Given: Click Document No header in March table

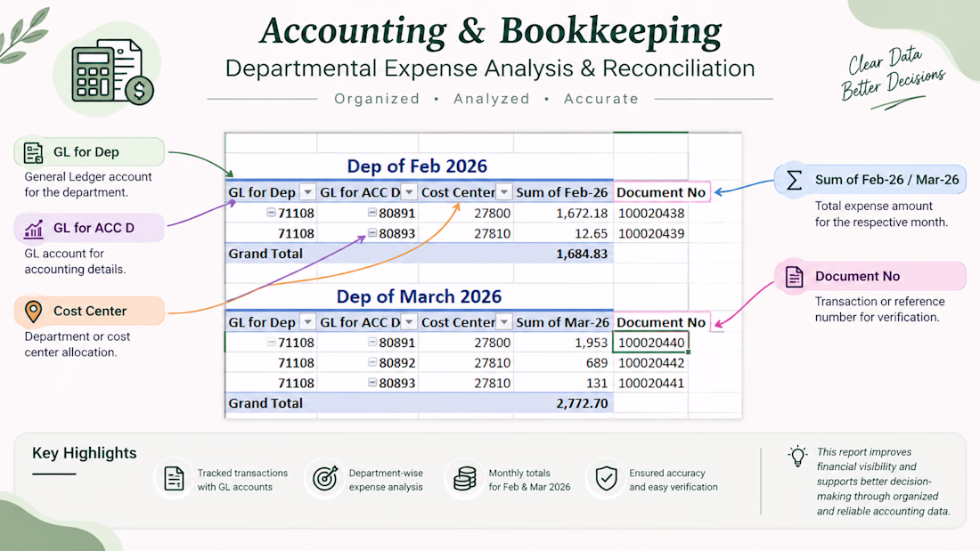Looking at the screenshot, I should click(x=661, y=322).
